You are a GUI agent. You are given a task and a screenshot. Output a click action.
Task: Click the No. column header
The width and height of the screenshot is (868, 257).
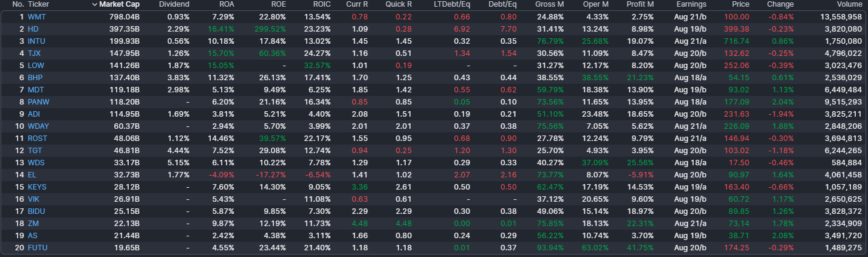point(18,4)
